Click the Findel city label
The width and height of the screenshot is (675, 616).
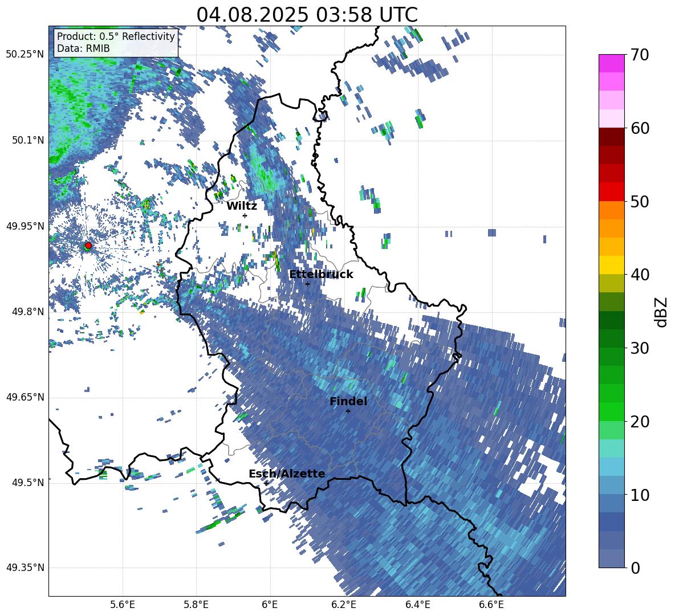pos(348,401)
